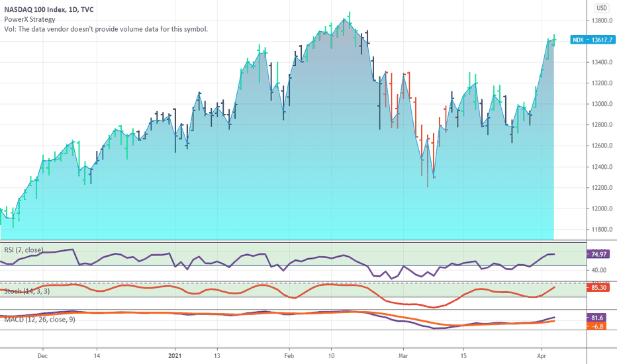The image size is (617, 364).
Task: Select the Stoch (14, 3, 3) indicator label
Action: coord(26,291)
